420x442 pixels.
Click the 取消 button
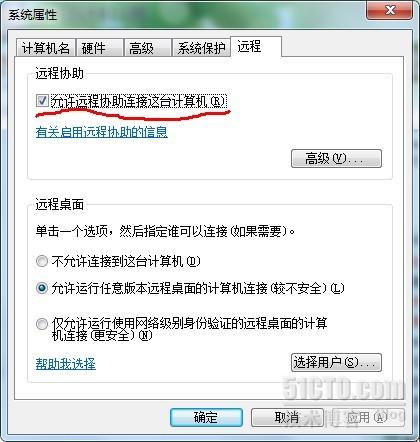[287, 417]
